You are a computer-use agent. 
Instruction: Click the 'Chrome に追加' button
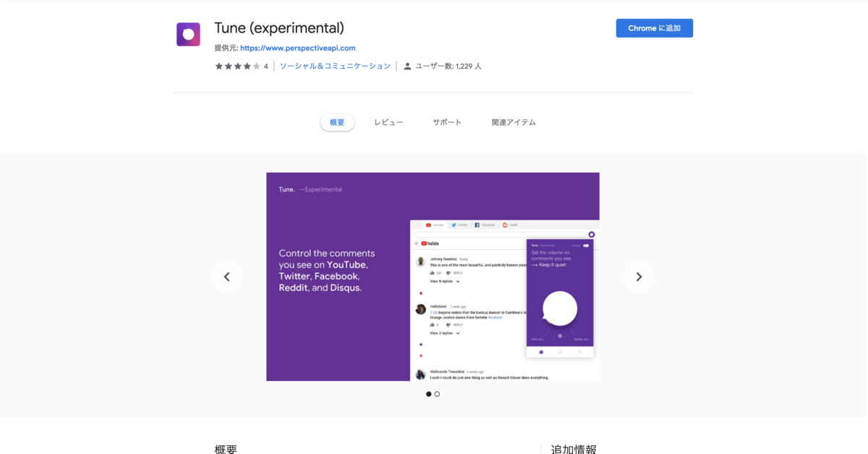(654, 28)
